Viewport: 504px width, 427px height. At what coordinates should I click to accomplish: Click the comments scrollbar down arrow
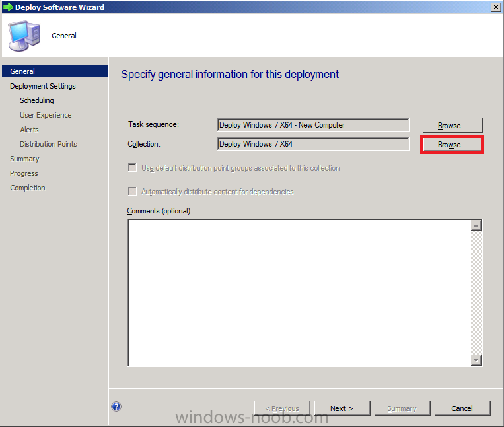[476, 360]
